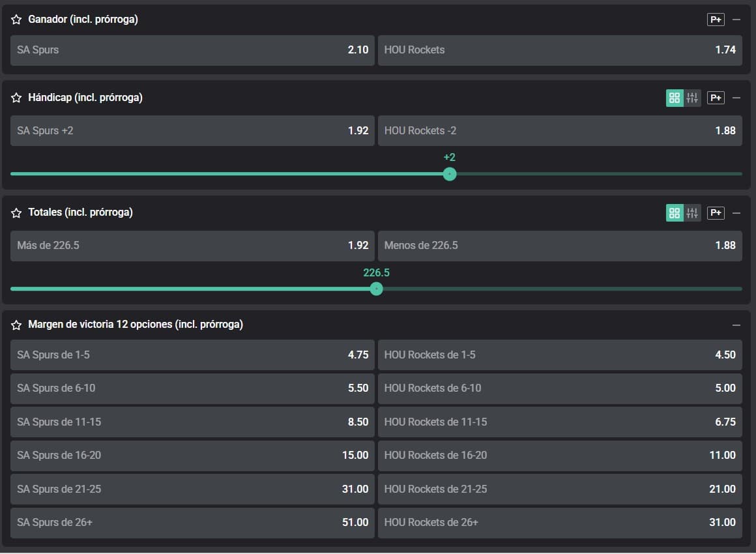Collapse the Ganador section
This screenshot has width=756, height=554.
pos(736,20)
